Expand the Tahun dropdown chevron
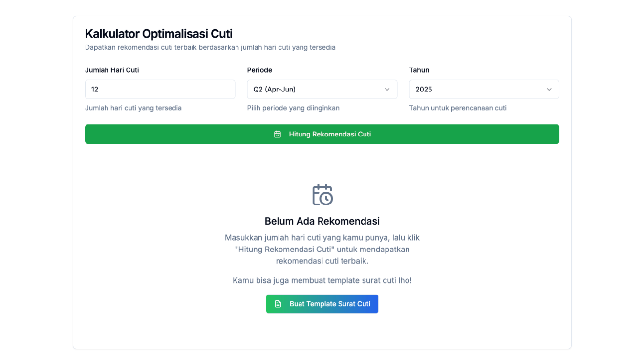 tap(549, 90)
